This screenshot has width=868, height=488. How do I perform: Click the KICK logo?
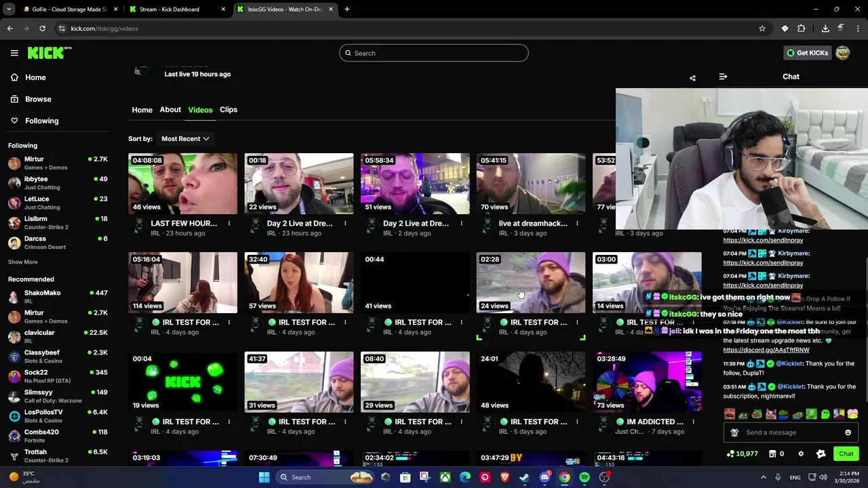[x=50, y=53]
